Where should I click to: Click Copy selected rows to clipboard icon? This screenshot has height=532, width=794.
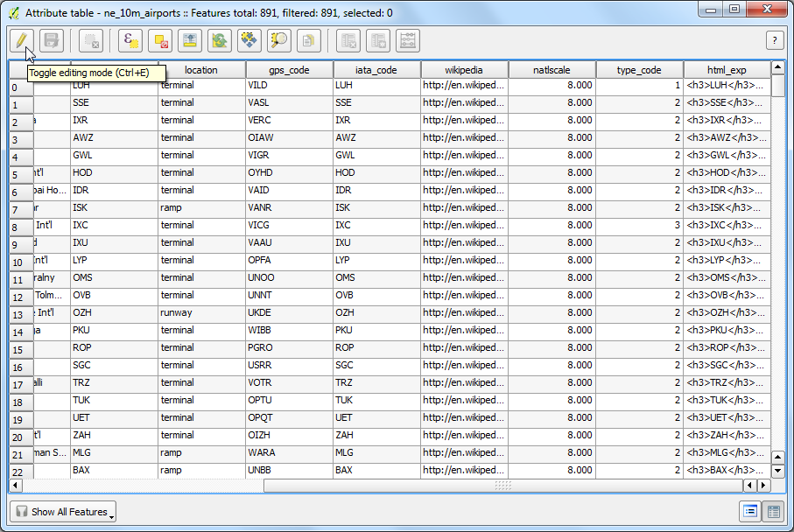(x=308, y=40)
